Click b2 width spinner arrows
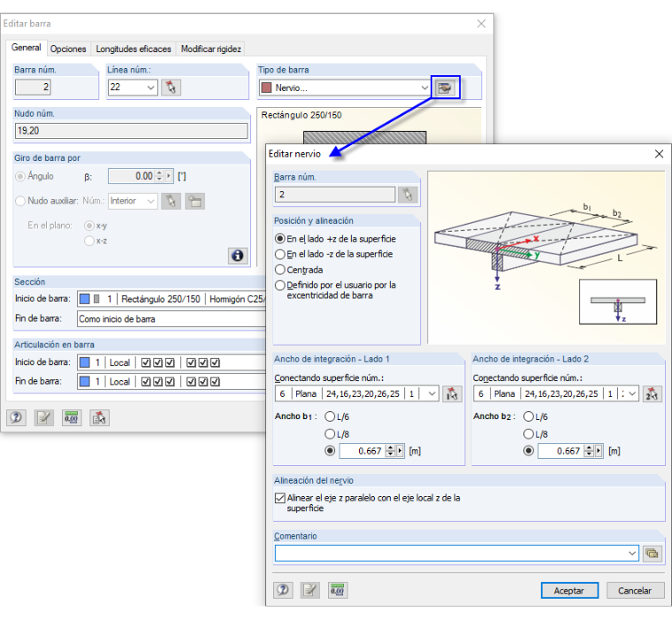 [589, 451]
